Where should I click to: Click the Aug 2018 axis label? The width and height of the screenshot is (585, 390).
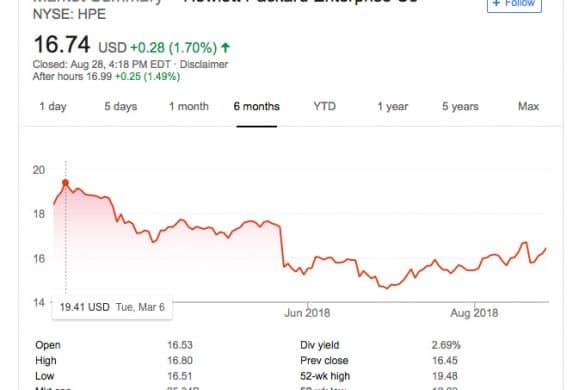(474, 313)
